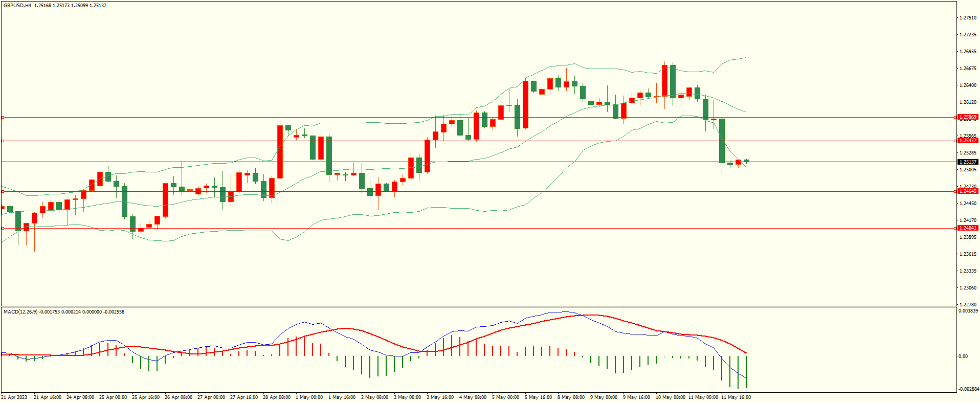Viewport: 980px width, 403px height.
Task: Click the 0.00 level on the MACD scale
Action: [963, 356]
